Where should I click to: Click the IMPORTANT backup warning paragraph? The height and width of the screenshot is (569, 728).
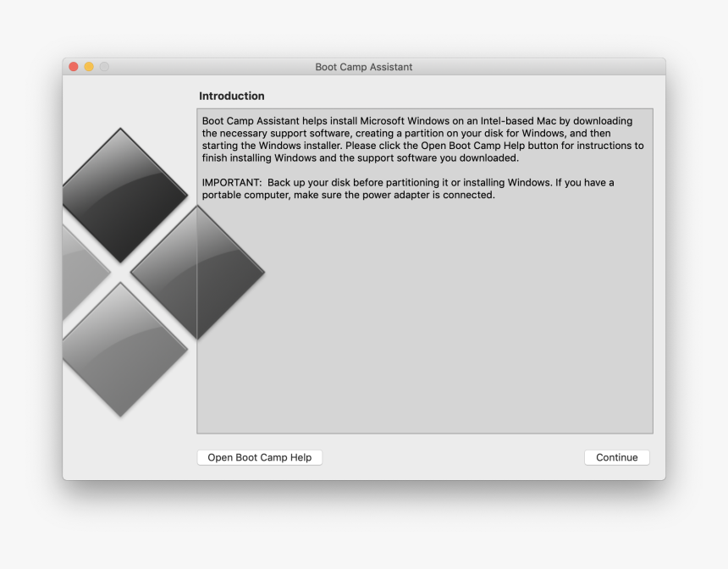(408, 189)
